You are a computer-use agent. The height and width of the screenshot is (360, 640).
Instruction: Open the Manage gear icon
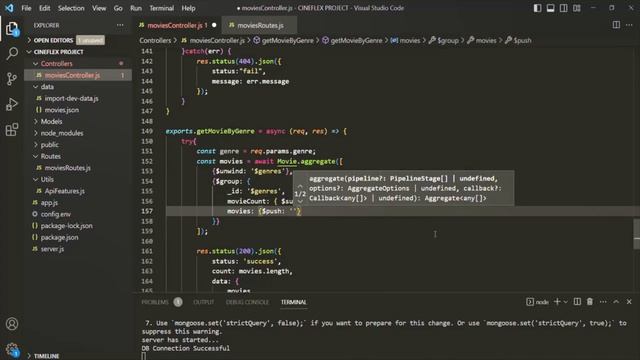coord(12,349)
